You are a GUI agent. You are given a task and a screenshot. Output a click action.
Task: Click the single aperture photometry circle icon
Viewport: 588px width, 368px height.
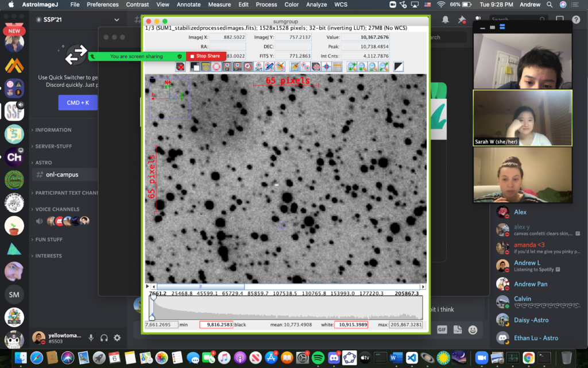coord(216,67)
